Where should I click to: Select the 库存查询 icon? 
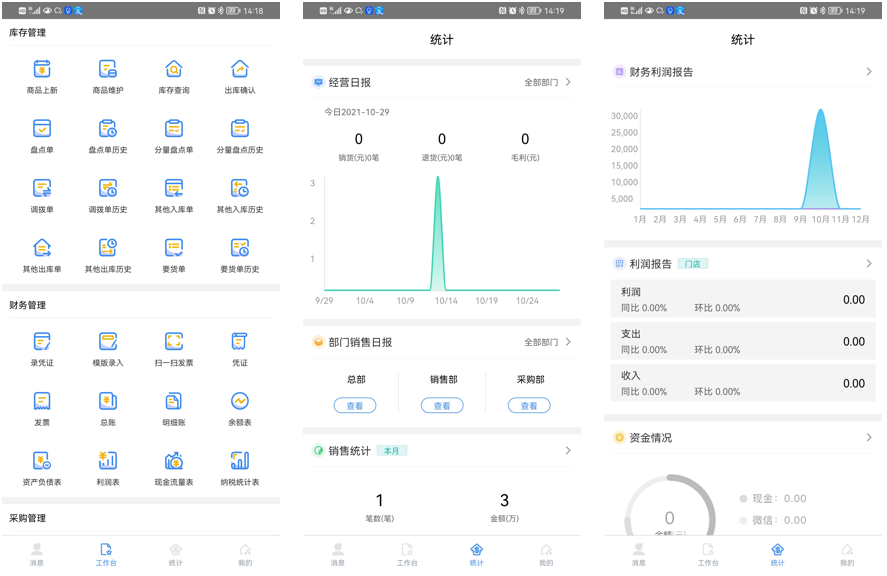[x=173, y=70]
